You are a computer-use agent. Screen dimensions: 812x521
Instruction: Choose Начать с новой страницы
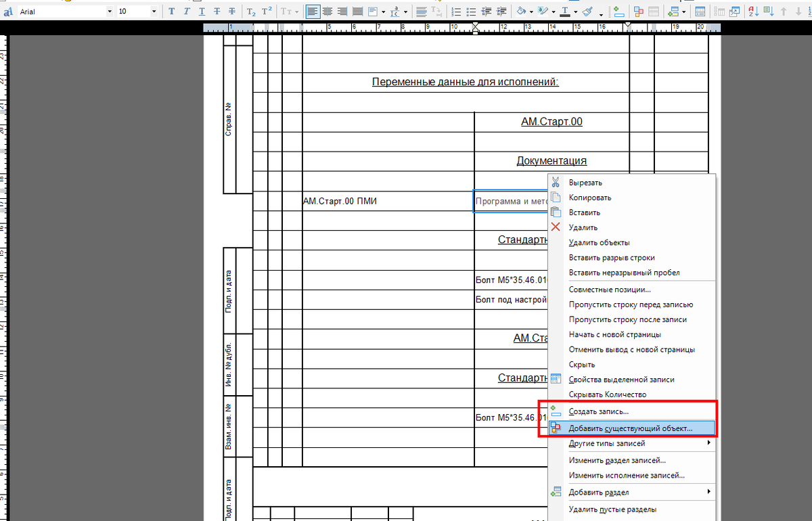[x=631, y=334]
